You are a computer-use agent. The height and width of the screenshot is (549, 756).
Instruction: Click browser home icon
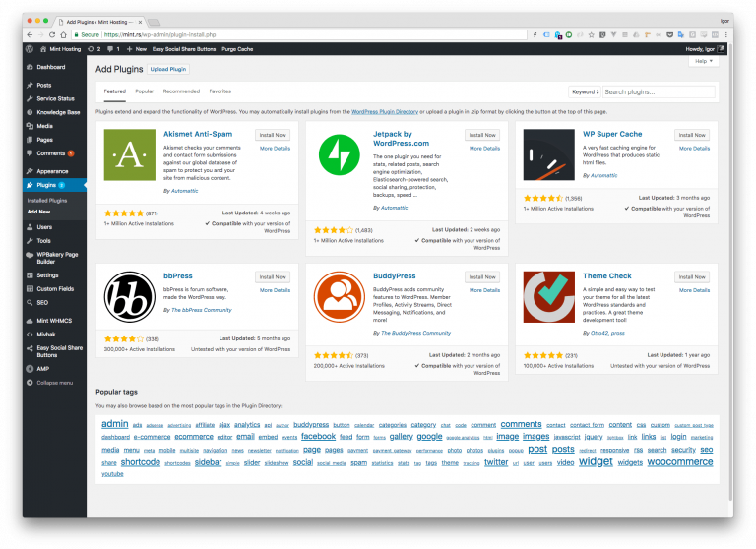(x=63, y=34)
